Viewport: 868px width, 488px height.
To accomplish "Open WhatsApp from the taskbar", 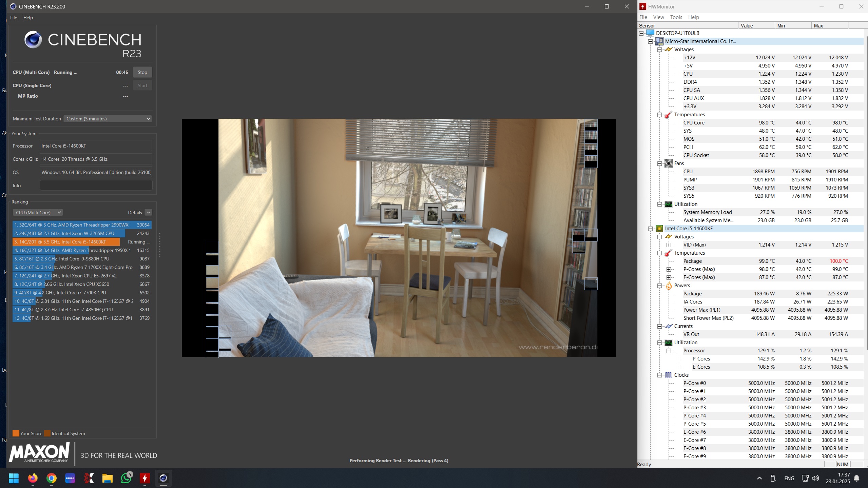I will point(126,478).
